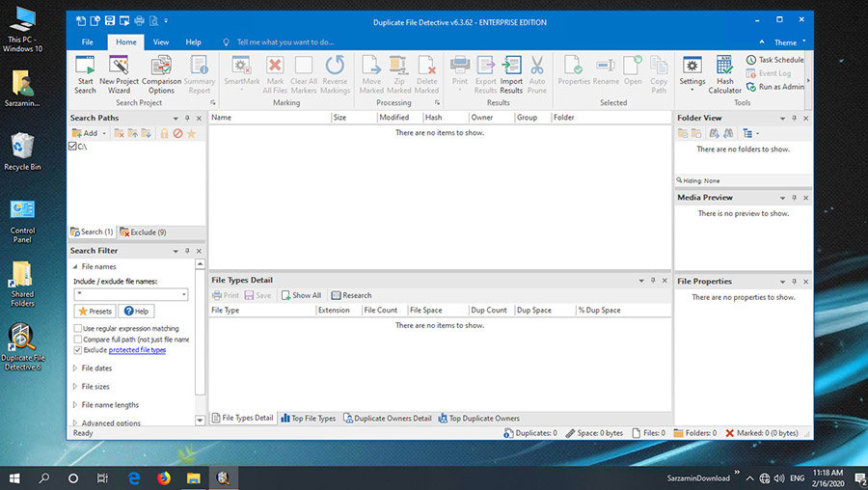Open the Add dropdown arrow in Search Paths
868x490 pixels.
pyautogui.click(x=104, y=133)
